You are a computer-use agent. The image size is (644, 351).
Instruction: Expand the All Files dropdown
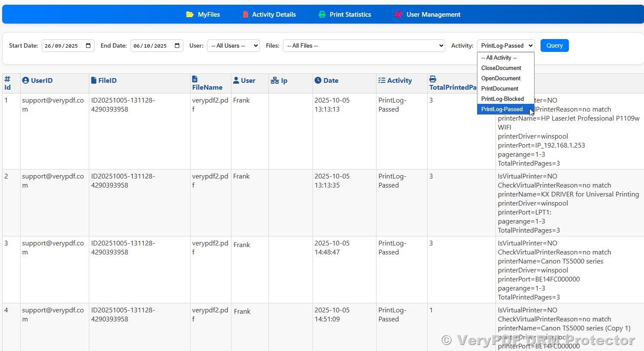[364, 45]
